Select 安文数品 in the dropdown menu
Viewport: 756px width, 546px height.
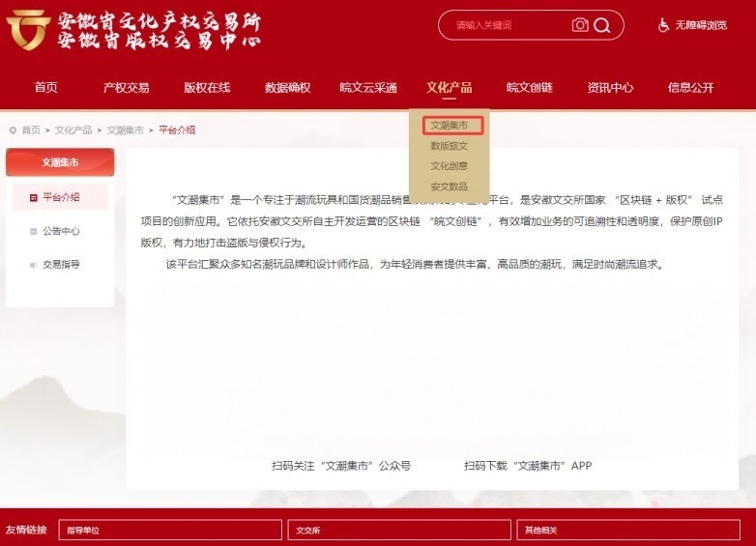[x=449, y=187]
